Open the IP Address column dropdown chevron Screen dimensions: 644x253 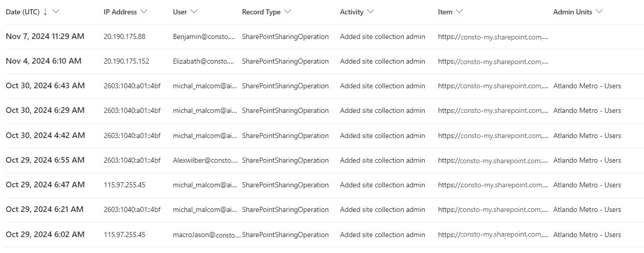tap(143, 12)
